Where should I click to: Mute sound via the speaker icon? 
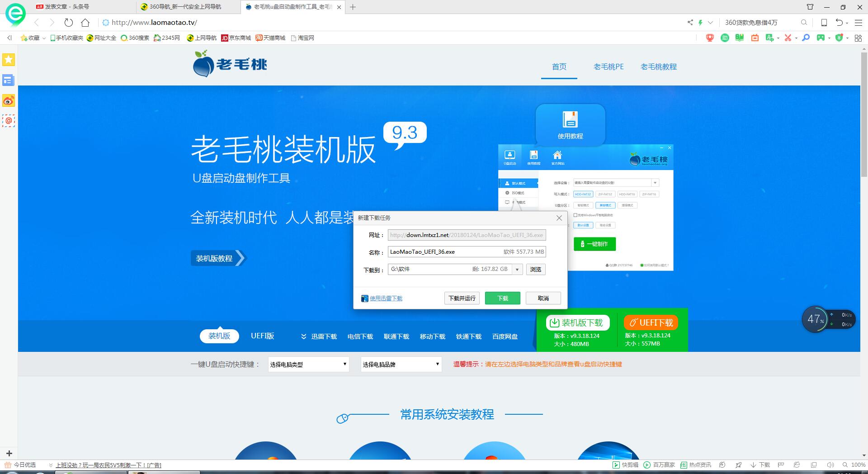point(830,465)
